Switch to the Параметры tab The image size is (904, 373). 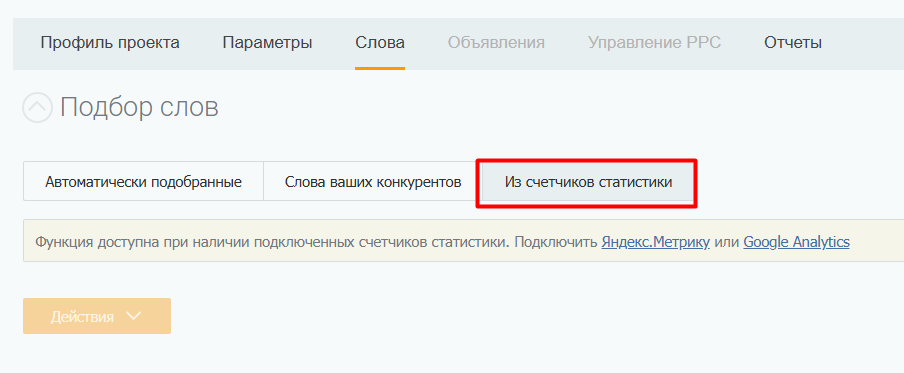[268, 43]
